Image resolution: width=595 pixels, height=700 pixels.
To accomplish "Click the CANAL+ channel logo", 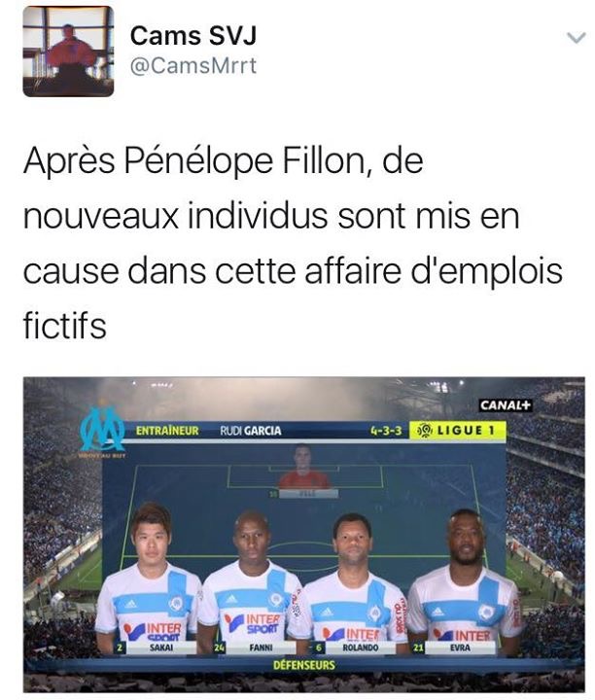I will pyautogui.click(x=506, y=405).
